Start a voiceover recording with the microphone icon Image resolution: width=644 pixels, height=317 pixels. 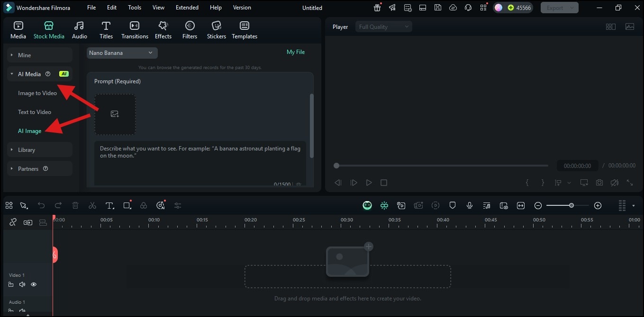[470, 205]
